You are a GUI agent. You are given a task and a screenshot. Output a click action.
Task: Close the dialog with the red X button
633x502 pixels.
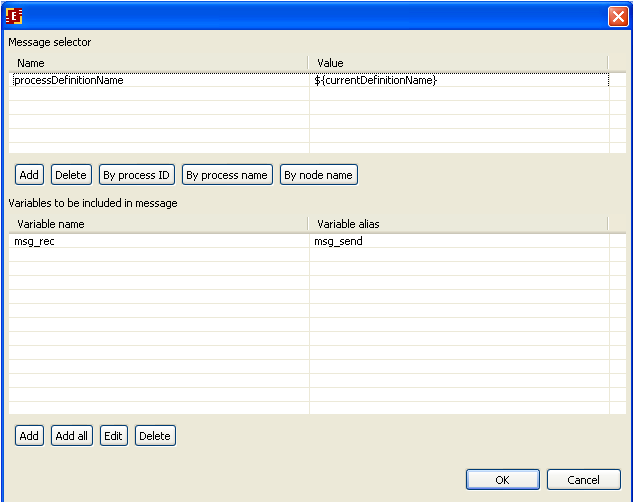617,16
